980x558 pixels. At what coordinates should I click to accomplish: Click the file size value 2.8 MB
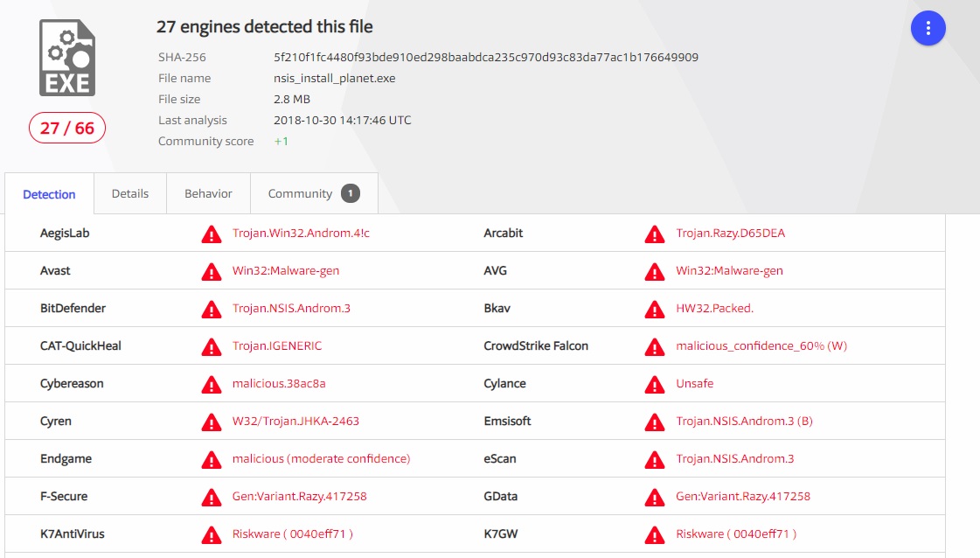292,99
